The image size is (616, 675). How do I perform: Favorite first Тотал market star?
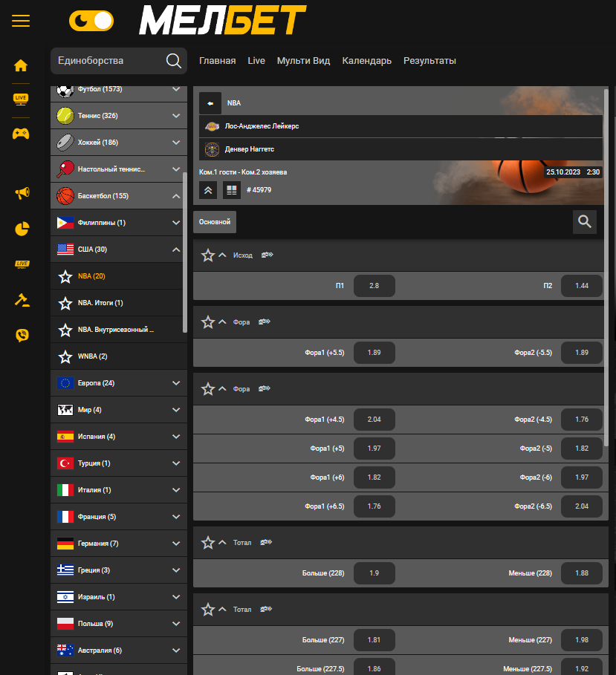(x=208, y=542)
